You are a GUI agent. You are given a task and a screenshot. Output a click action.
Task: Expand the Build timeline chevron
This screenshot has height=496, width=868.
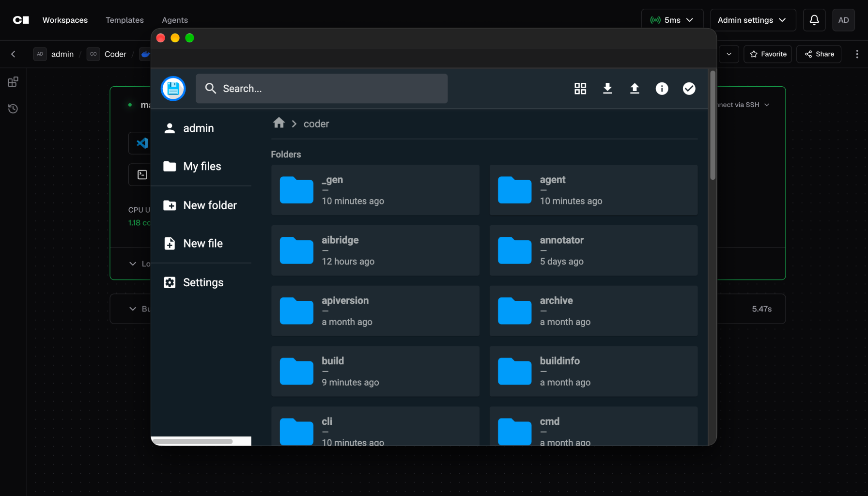(x=133, y=309)
